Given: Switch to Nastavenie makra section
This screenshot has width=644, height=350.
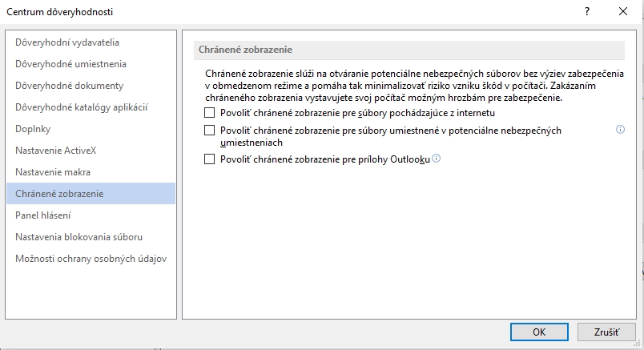Looking at the screenshot, I should [x=53, y=172].
